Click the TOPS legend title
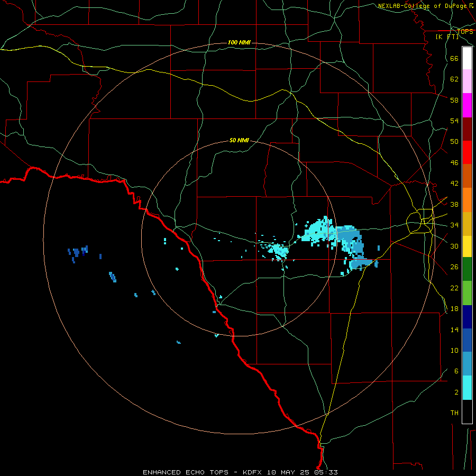The height and width of the screenshot is (476, 476). coord(465,32)
